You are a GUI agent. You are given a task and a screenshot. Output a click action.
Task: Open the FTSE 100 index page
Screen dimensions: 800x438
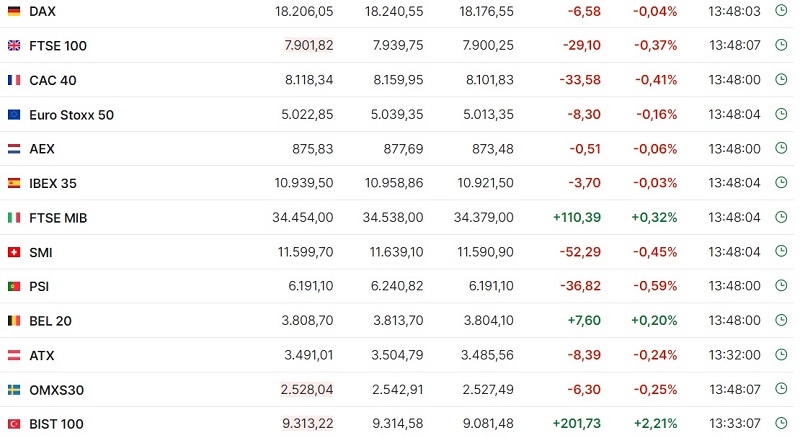click(x=57, y=46)
